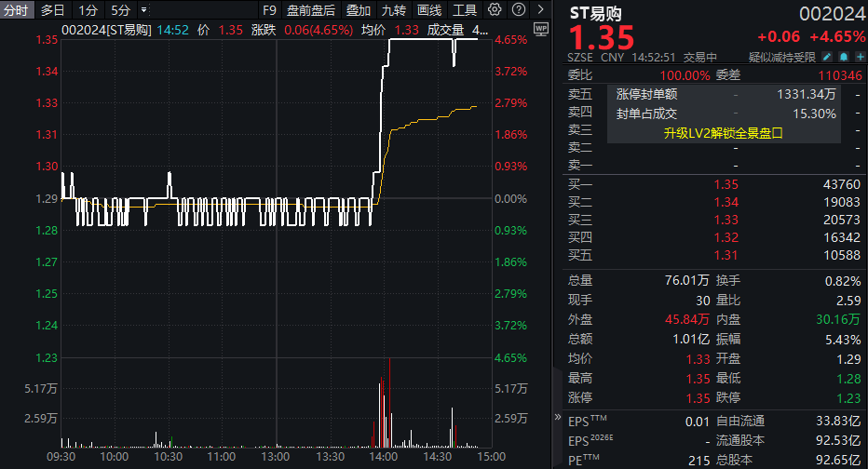Open the 工具 tools menu

(465, 10)
